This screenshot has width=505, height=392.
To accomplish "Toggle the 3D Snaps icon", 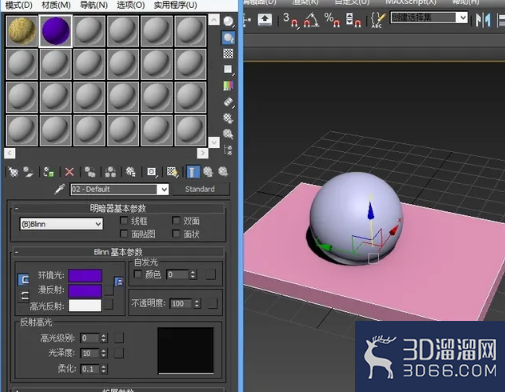I will (x=290, y=20).
